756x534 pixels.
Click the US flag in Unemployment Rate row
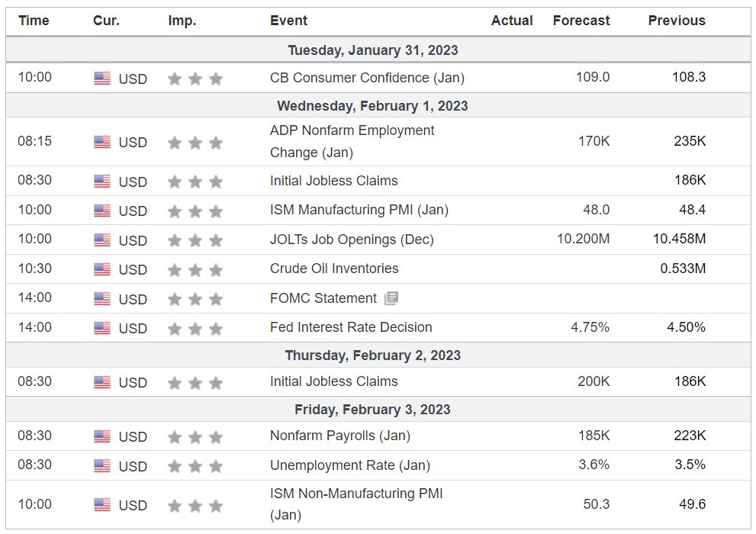(x=102, y=466)
